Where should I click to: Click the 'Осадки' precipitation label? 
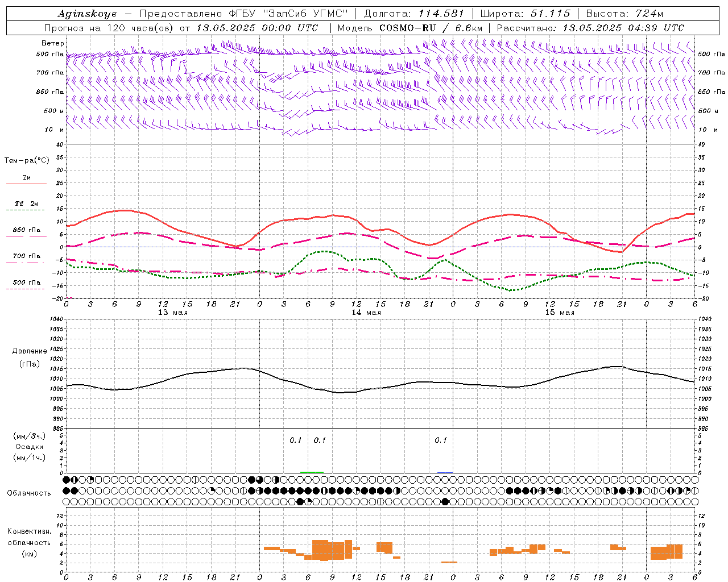click(30, 447)
